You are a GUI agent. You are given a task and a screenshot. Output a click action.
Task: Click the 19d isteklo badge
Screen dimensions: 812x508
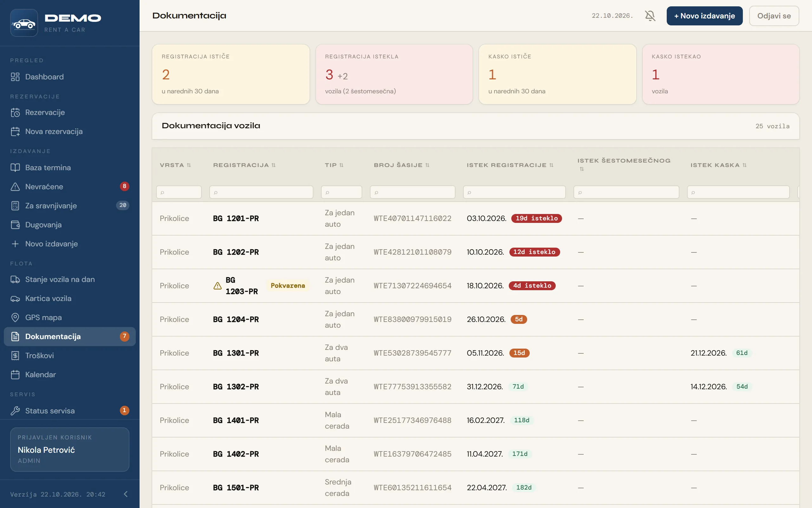pyautogui.click(x=536, y=218)
